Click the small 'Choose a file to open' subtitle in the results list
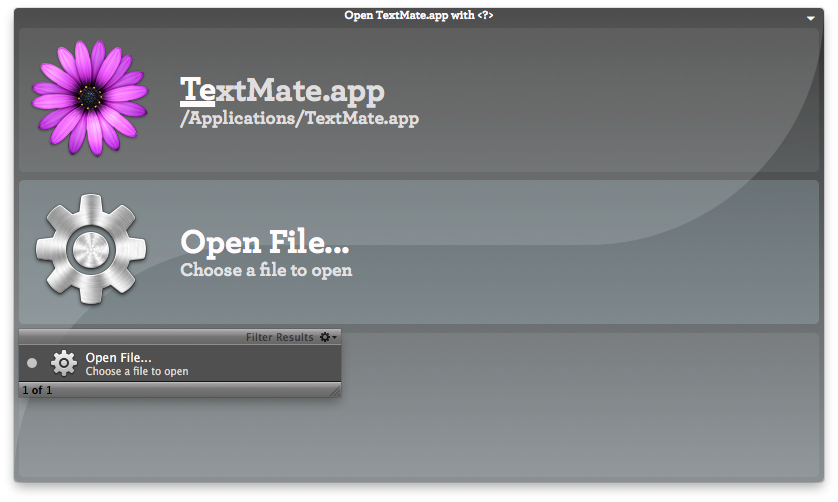Screen dimensions: 838x502 pyautogui.click(x=137, y=371)
